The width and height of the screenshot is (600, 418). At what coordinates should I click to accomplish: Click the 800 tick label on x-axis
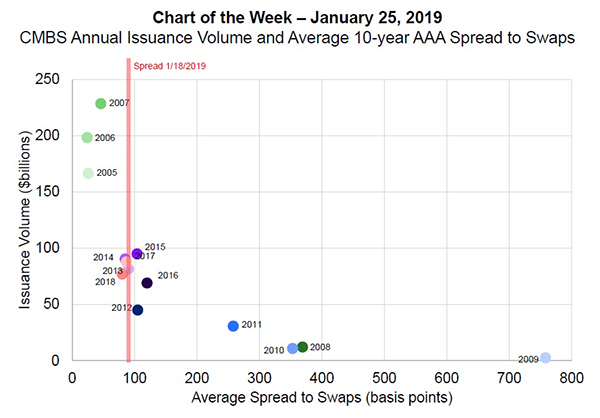[571, 379]
